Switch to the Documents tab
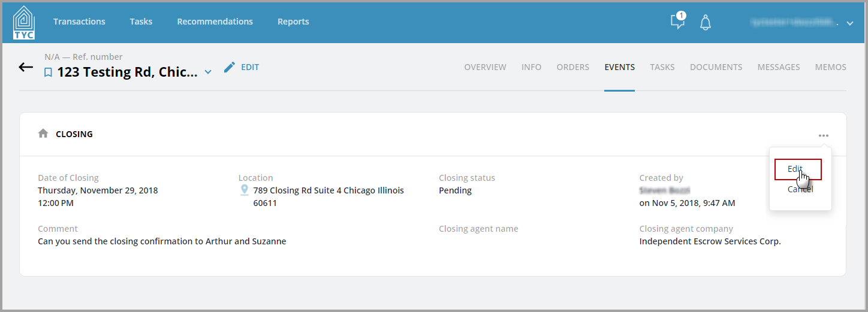Viewport: 868px width, 312px height. point(716,67)
